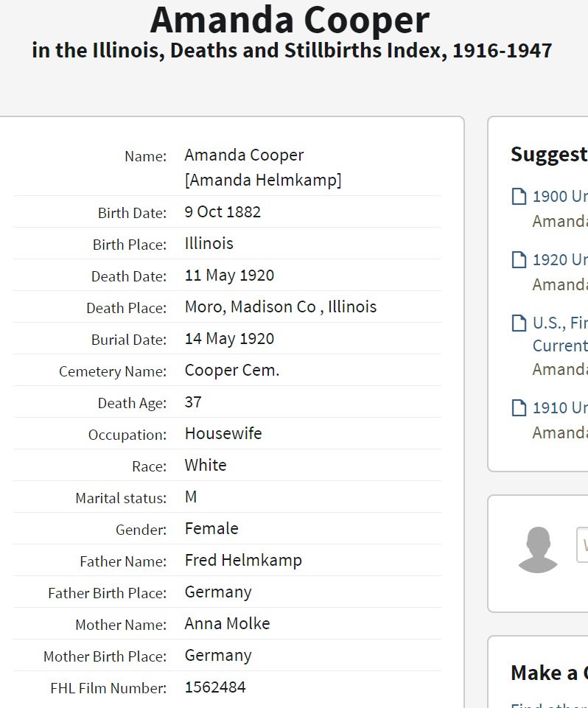The width and height of the screenshot is (588, 708).
Task: Open the suggested record starting with U.S.
Action: click(559, 323)
